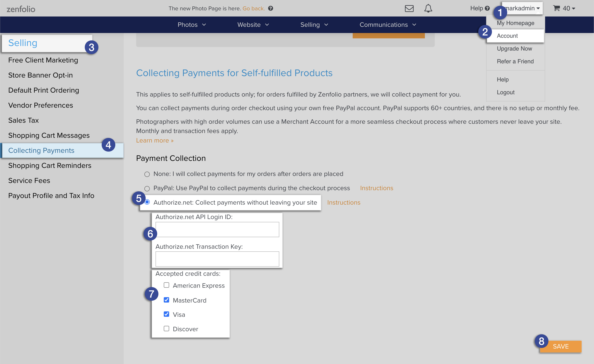Expand the Communications navigation dropdown
Image resolution: width=594 pixels, height=364 pixels.
click(388, 25)
